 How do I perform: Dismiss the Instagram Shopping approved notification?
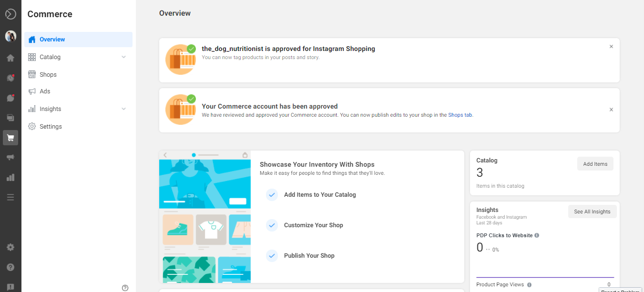pyautogui.click(x=611, y=47)
